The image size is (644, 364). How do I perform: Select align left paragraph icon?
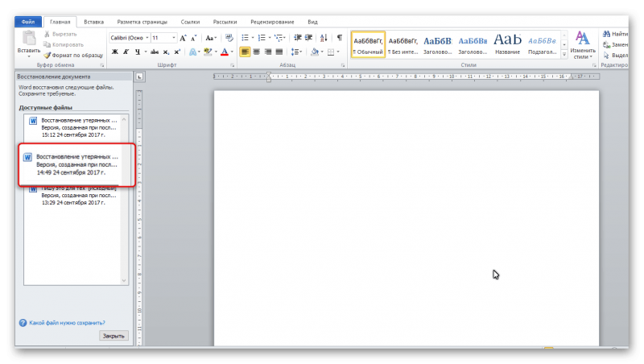click(x=245, y=52)
